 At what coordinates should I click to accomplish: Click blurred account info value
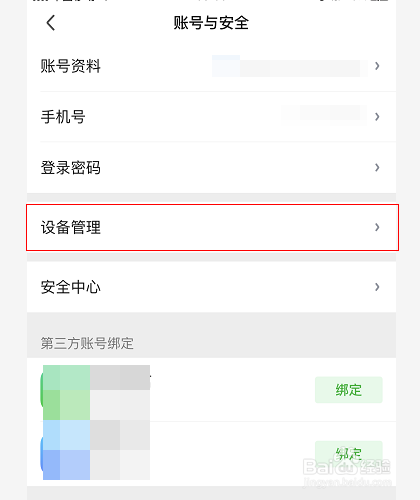pyautogui.click(x=289, y=66)
